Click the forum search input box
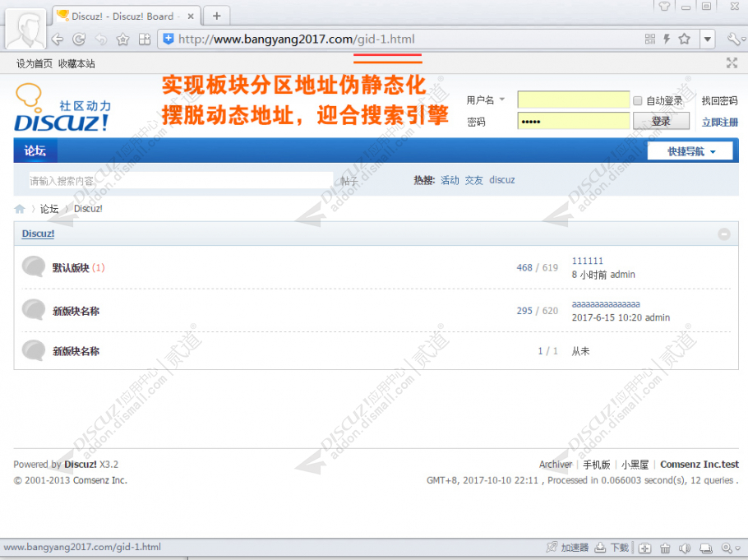 click(182, 180)
